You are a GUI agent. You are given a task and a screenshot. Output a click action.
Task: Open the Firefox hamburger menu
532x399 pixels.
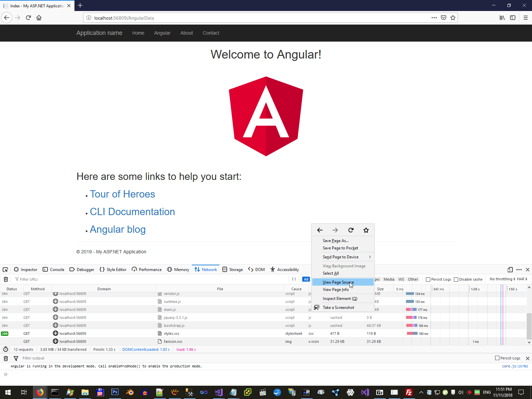tap(526, 18)
